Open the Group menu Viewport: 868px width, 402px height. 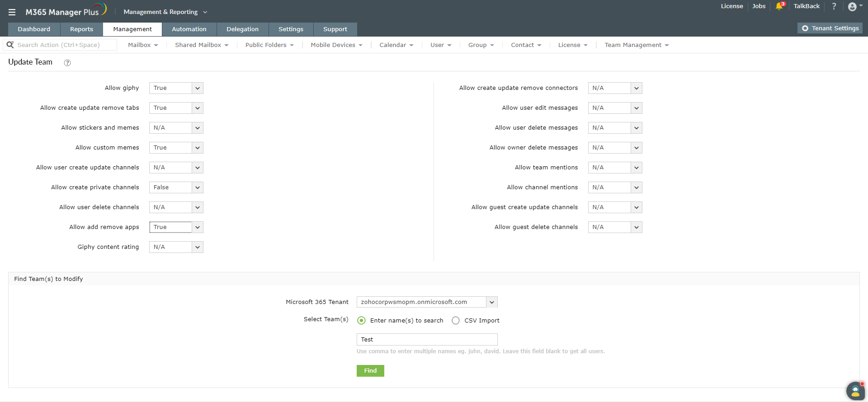pyautogui.click(x=481, y=45)
